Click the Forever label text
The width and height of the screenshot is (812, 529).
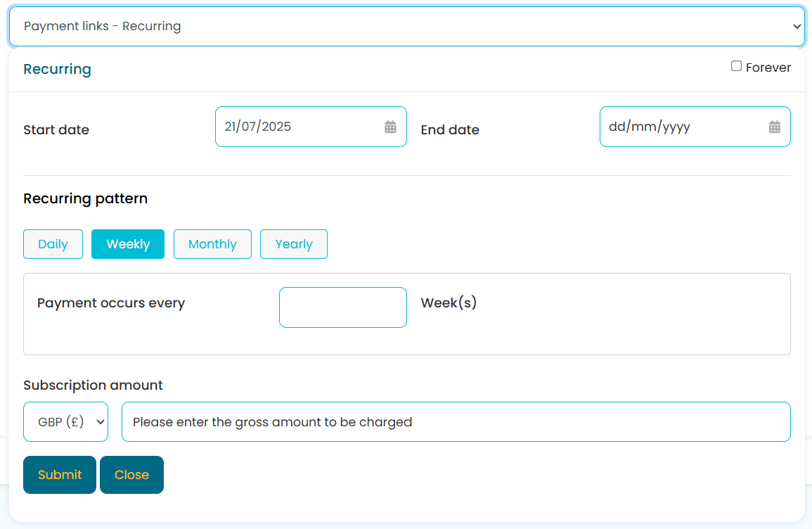768,67
